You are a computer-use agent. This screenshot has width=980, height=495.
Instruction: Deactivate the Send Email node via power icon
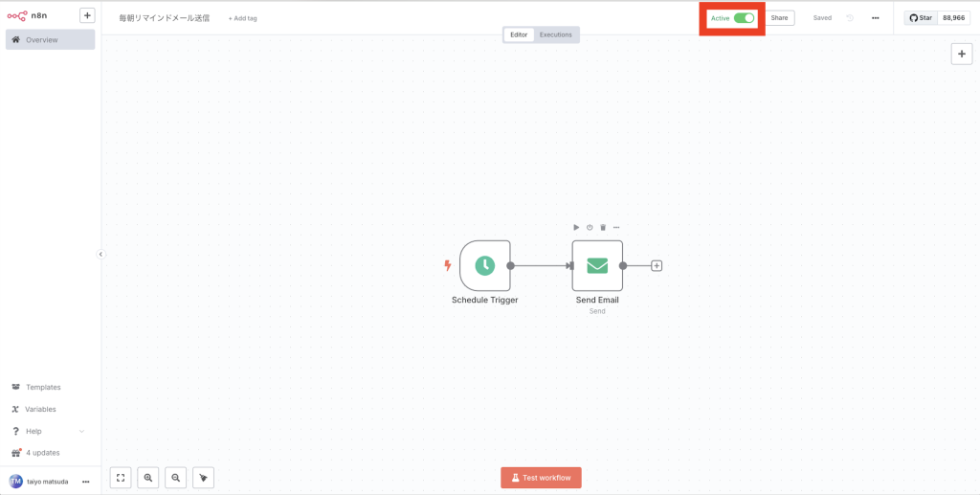pyautogui.click(x=590, y=227)
